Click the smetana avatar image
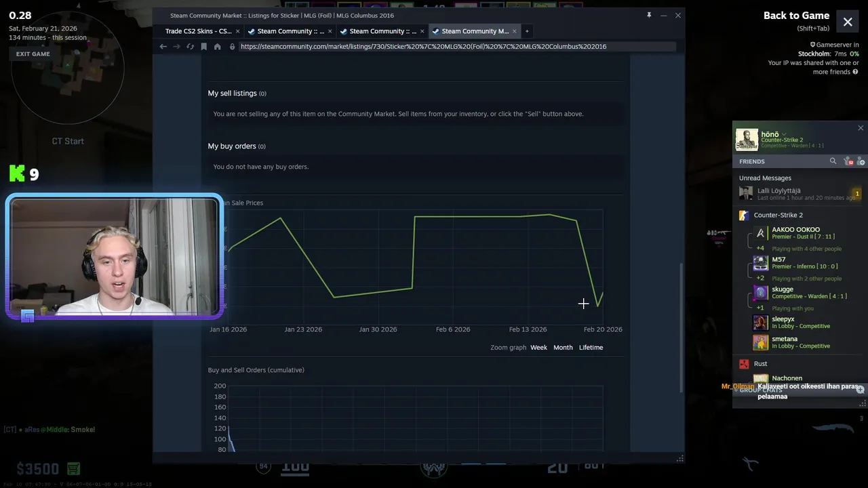Image resolution: width=868 pixels, height=488 pixels. (x=761, y=342)
